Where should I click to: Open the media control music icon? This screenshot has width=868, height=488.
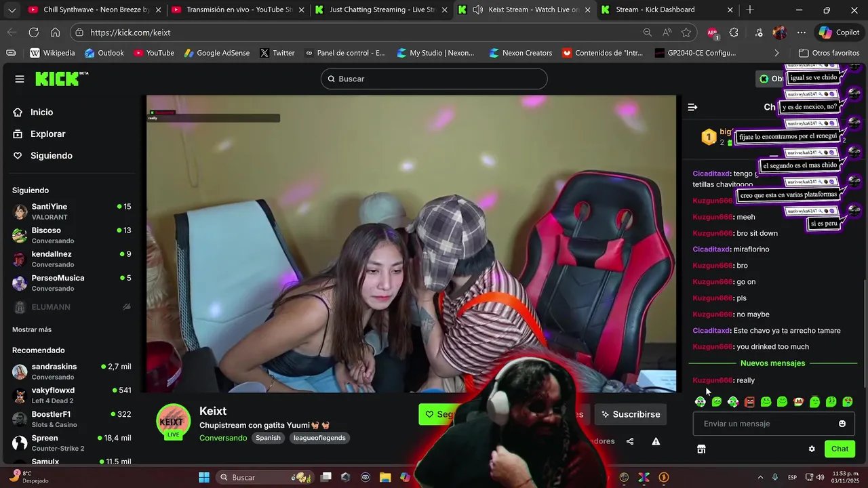759,33
